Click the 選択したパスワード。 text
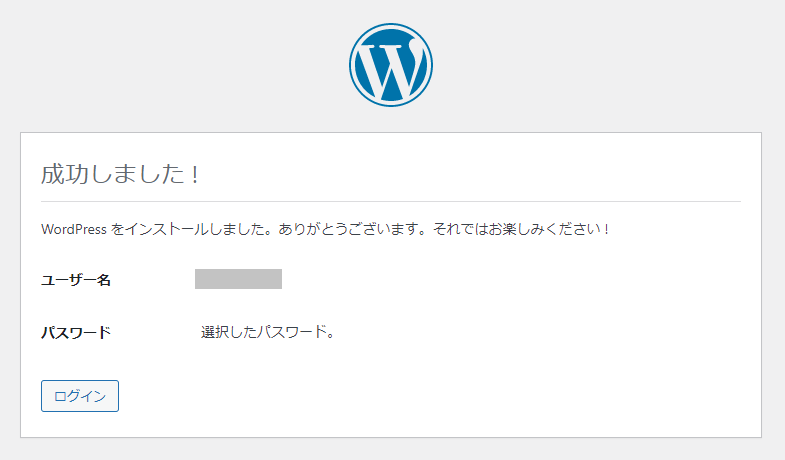 267,332
